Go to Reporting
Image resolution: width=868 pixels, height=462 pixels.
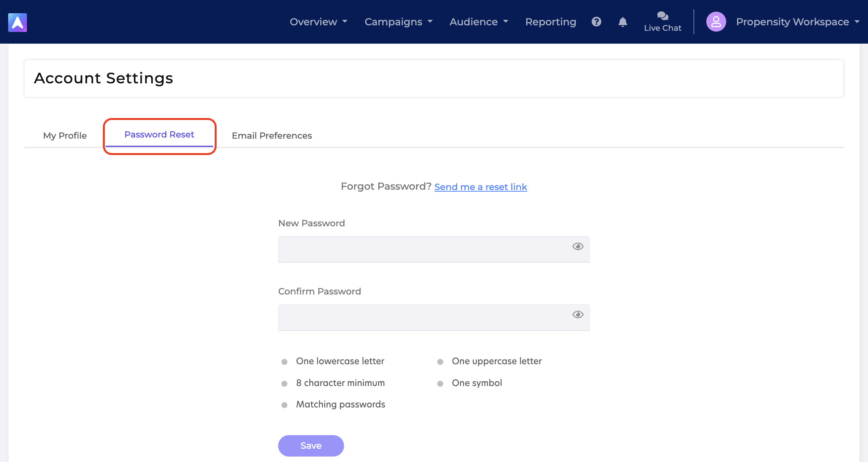pyautogui.click(x=550, y=22)
